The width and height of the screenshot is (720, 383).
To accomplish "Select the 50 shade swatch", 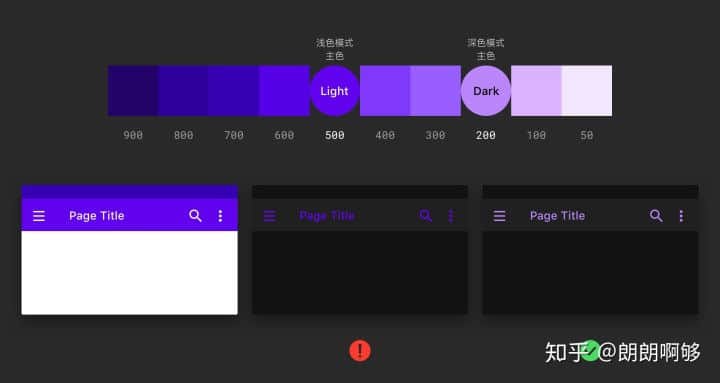I will [587, 91].
